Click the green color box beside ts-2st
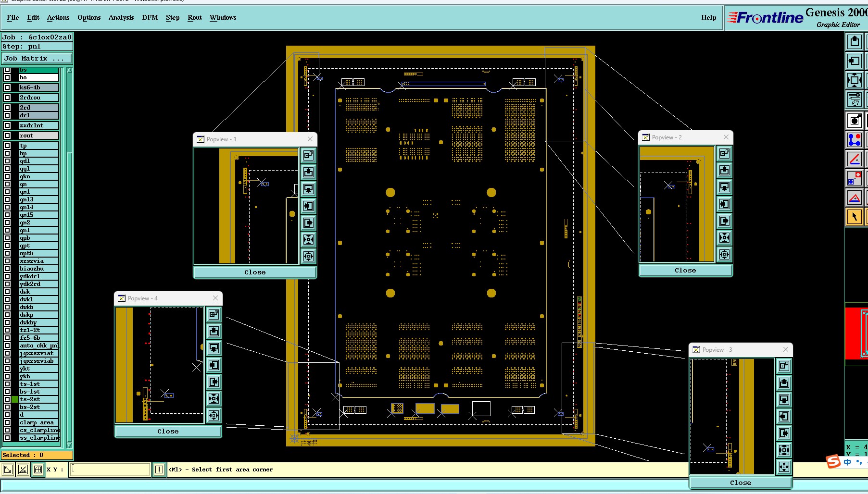868x494 pixels. click(15, 399)
